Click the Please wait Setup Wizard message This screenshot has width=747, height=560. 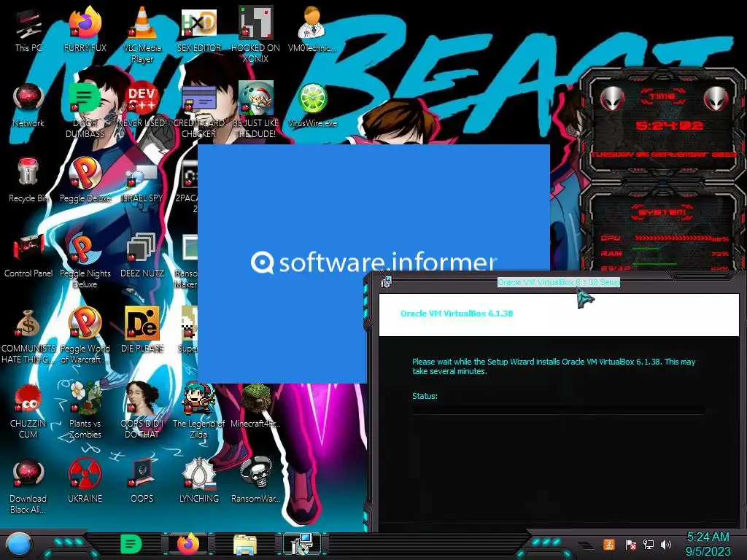[554, 366]
